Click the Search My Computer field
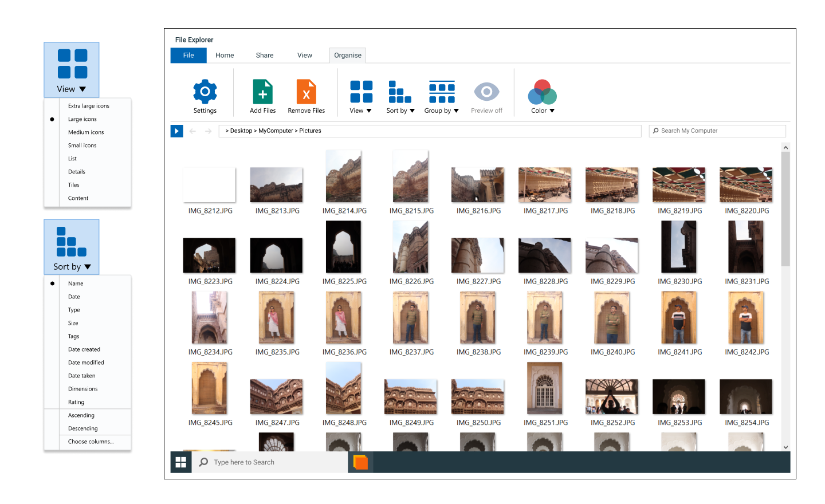825x504 pixels. tap(717, 131)
